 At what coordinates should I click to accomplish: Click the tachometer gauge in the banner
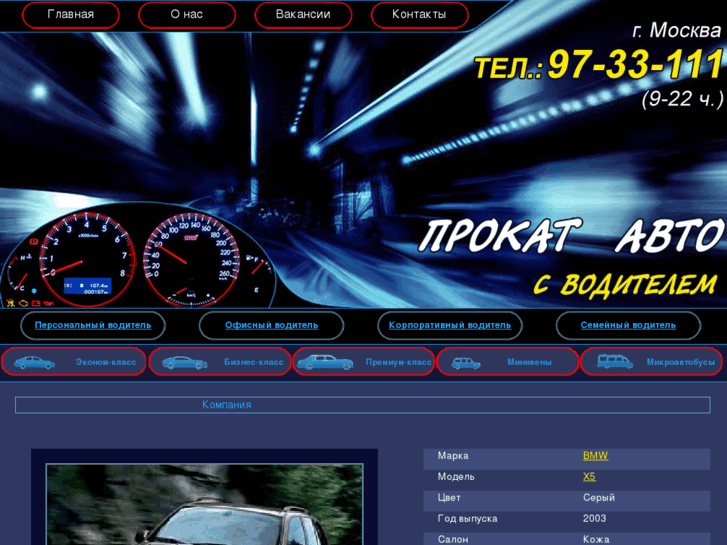pyautogui.click(x=87, y=259)
